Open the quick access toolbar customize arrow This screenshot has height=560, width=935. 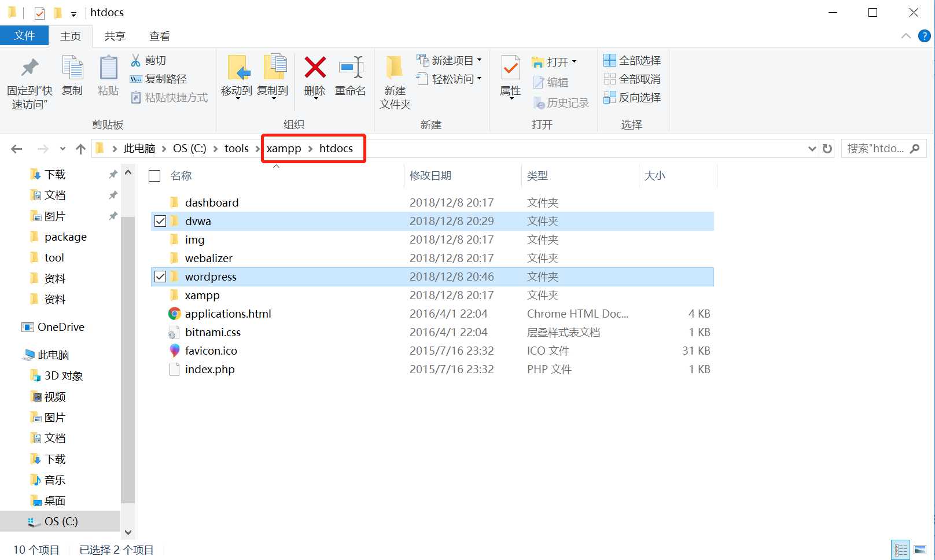[73, 13]
